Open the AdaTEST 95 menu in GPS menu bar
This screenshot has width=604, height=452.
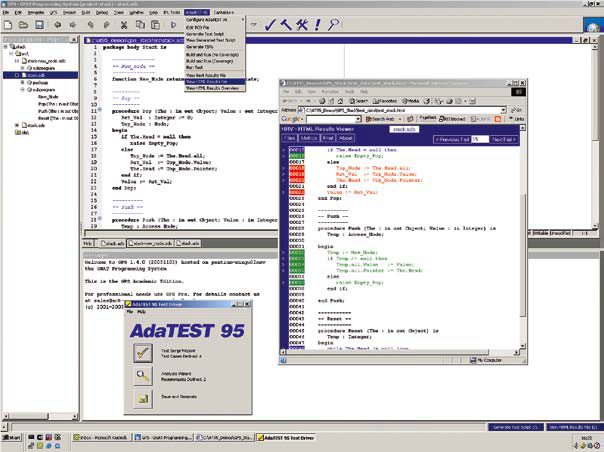pos(197,13)
